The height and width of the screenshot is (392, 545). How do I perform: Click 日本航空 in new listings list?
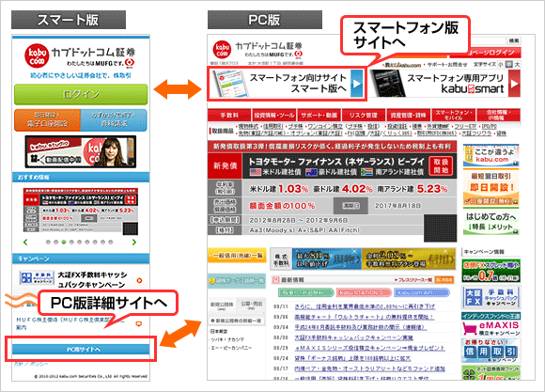tap(219, 332)
